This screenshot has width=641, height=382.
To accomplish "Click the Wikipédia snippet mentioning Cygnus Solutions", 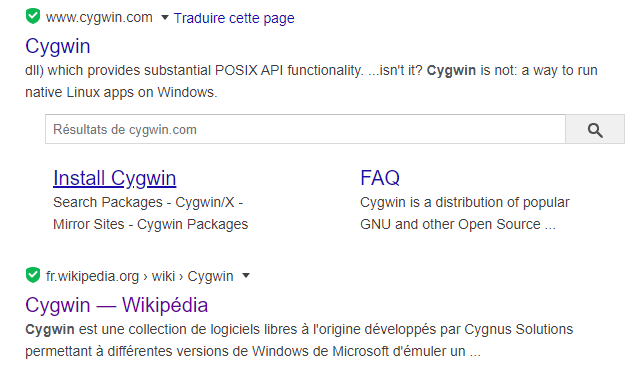I will pos(299,340).
